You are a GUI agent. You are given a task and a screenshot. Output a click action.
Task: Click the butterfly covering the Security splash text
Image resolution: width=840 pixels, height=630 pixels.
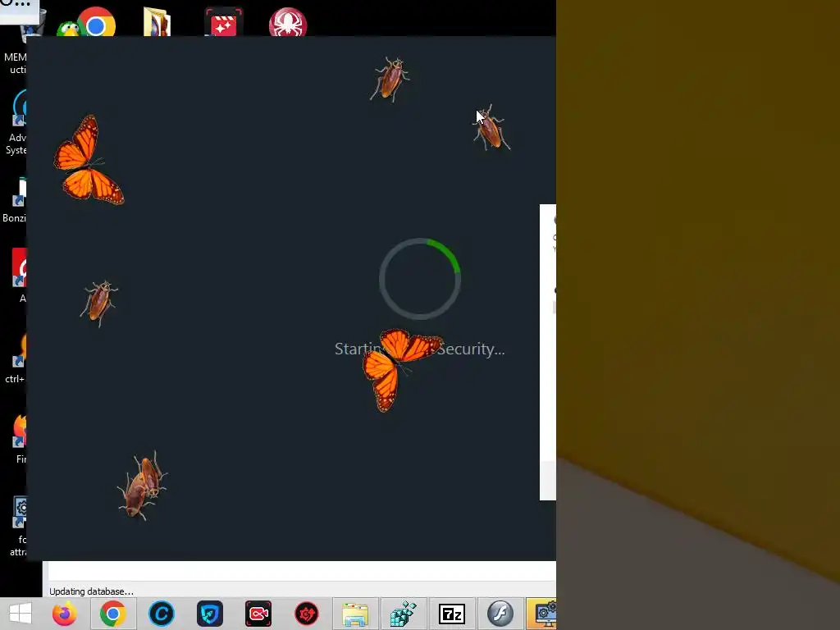[400, 370]
